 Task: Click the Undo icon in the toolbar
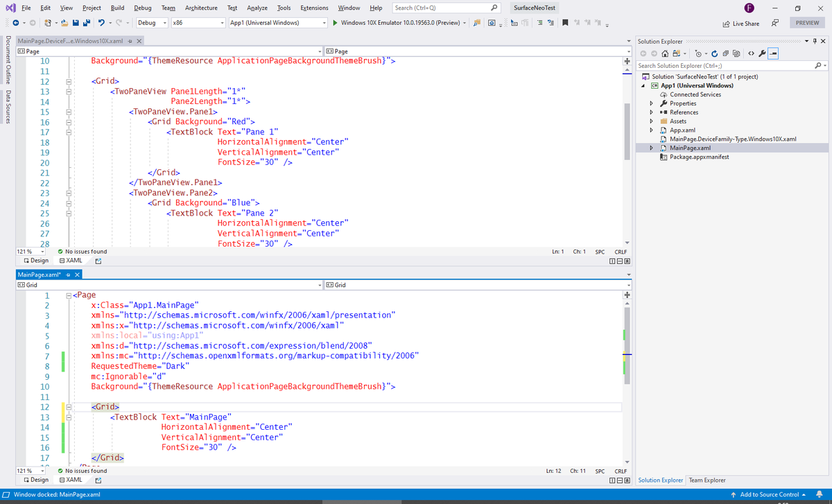[x=101, y=22]
